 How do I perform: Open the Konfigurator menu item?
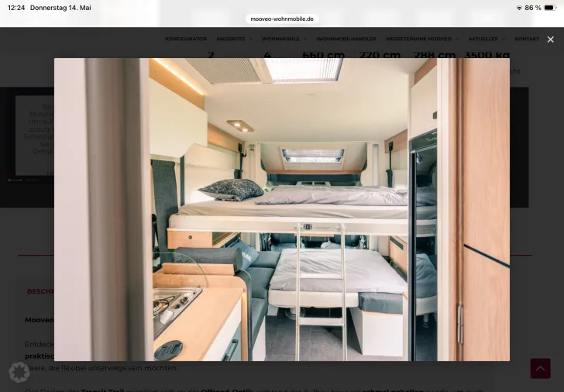(x=186, y=39)
